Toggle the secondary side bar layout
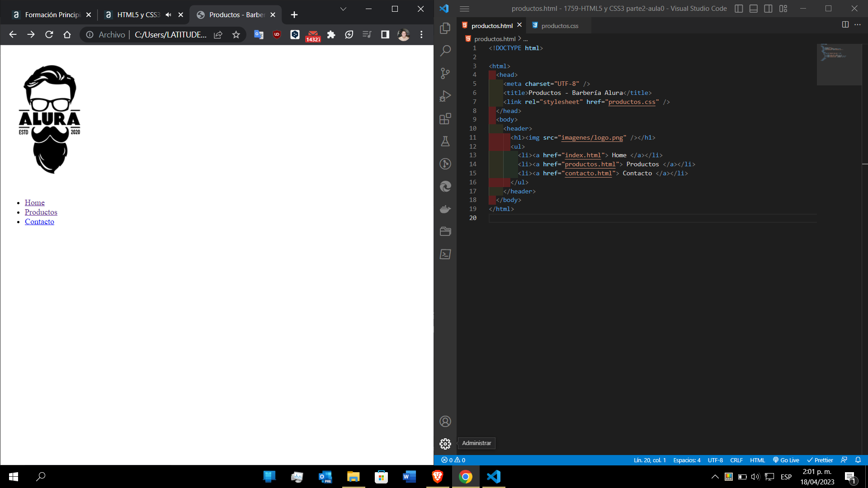The image size is (868, 488). pyautogui.click(x=768, y=9)
